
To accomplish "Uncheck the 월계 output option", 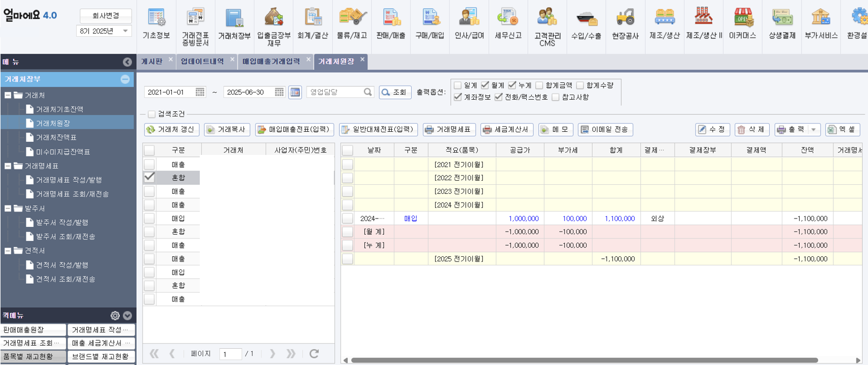I will click(485, 85).
